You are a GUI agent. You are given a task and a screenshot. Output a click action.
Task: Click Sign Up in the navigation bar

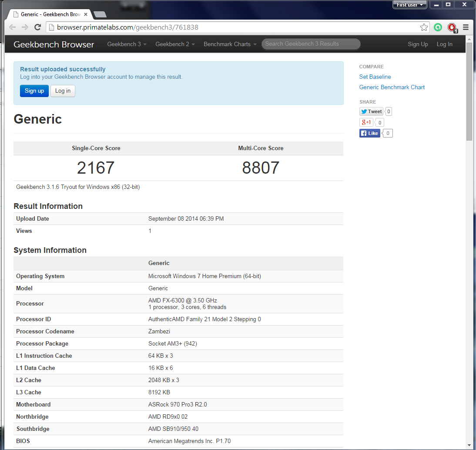(x=418, y=44)
